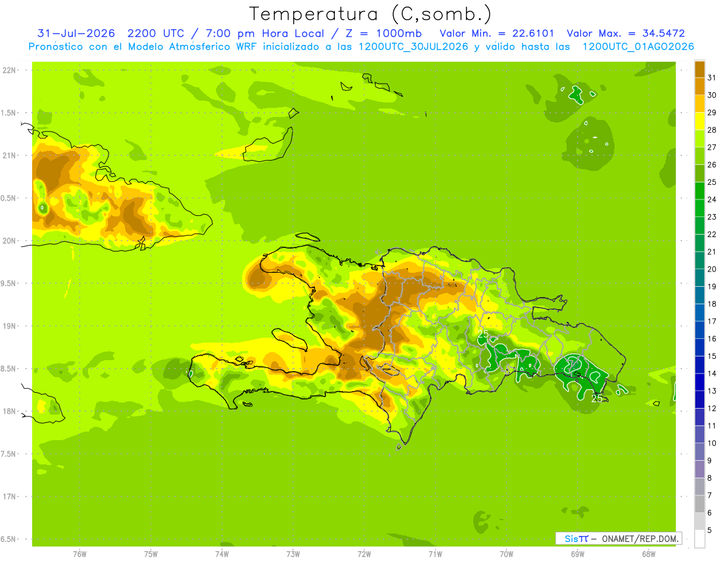Click the model initialization stamp "1200UTC_30JUL2026"
The width and height of the screenshot is (728, 562).
coord(414,47)
